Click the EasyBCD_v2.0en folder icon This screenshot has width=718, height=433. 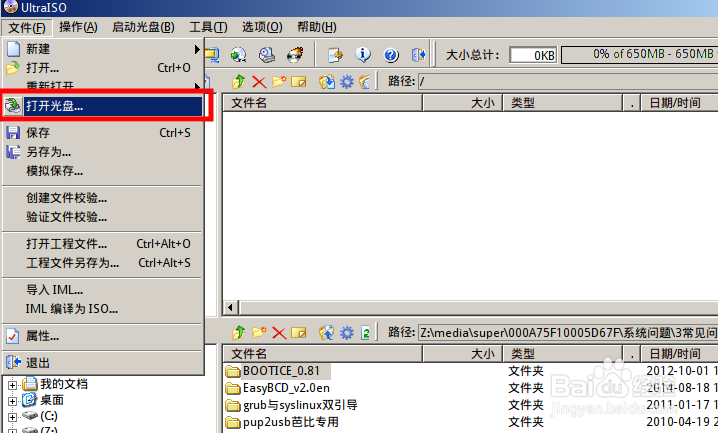coord(233,388)
